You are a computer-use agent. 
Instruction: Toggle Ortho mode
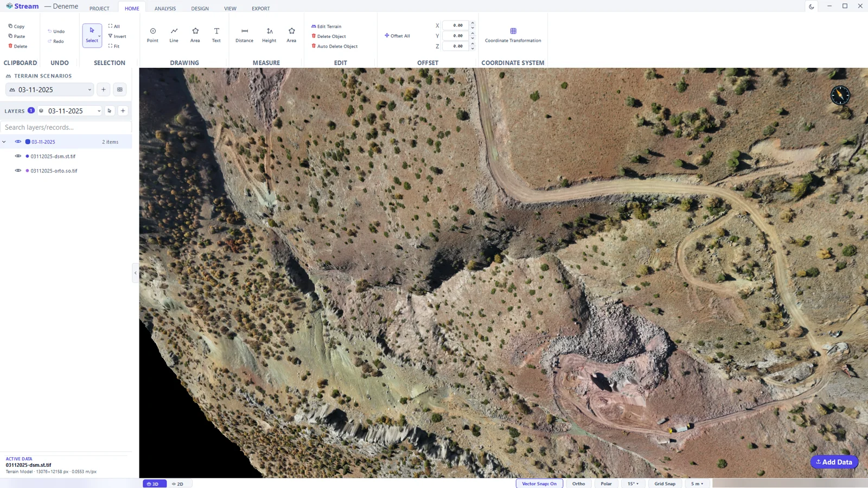578,484
